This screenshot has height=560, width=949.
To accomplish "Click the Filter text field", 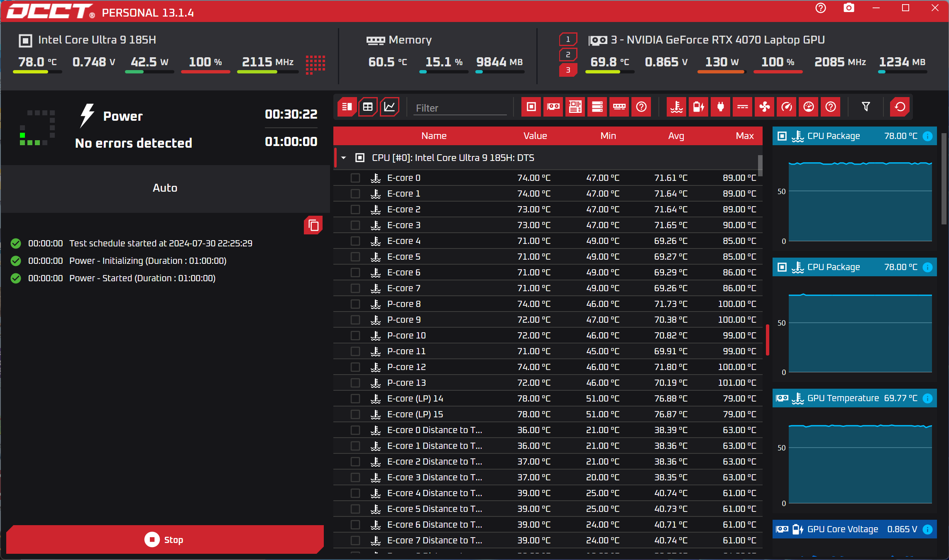I will pyautogui.click(x=460, y=108).
